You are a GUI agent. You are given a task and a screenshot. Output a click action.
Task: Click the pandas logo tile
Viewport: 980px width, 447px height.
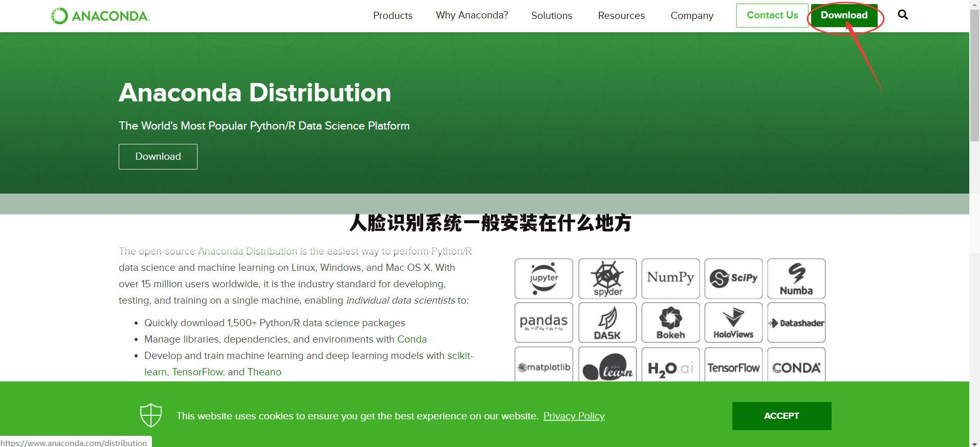(x=543, y=323)
